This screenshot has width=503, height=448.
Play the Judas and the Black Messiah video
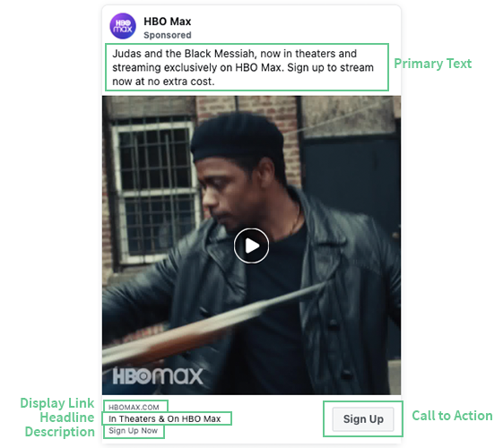tap(251, 246)
